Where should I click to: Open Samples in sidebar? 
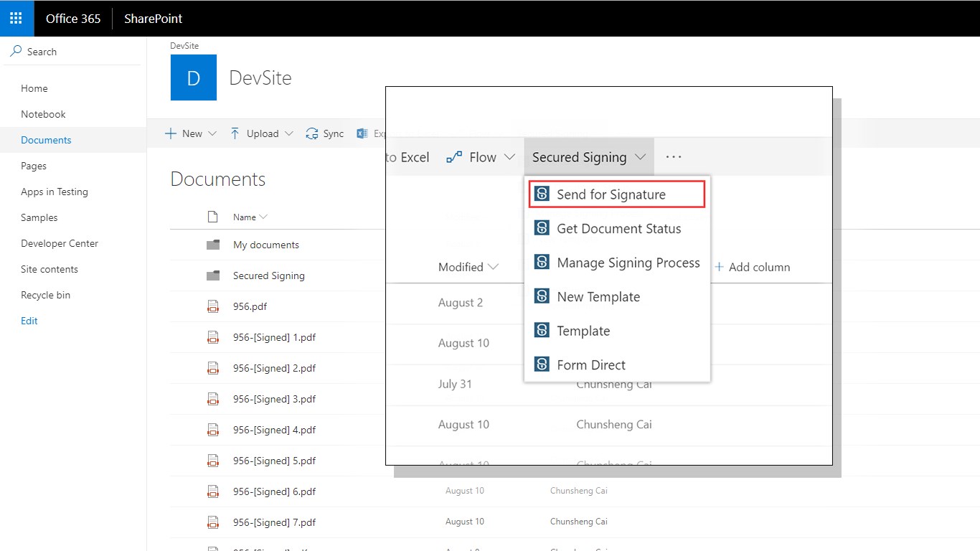(x=39, y=217)
